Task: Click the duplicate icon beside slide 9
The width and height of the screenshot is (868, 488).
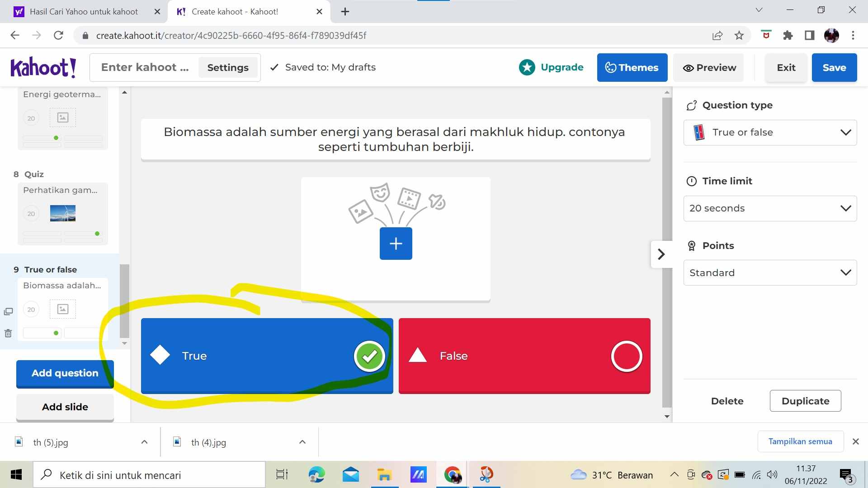Action: point(8,311)
